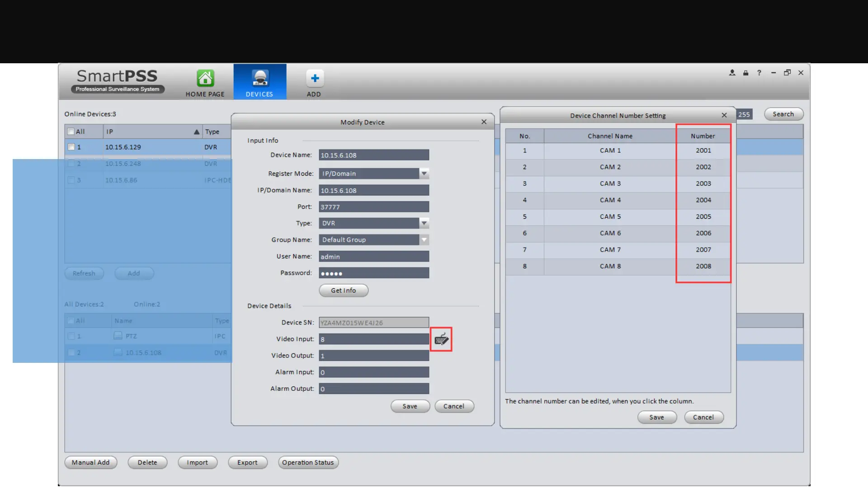The width and height of the screenshot is (868, 488).
Task: Click the Operation Status button
Action: click(x=308, y=462)
